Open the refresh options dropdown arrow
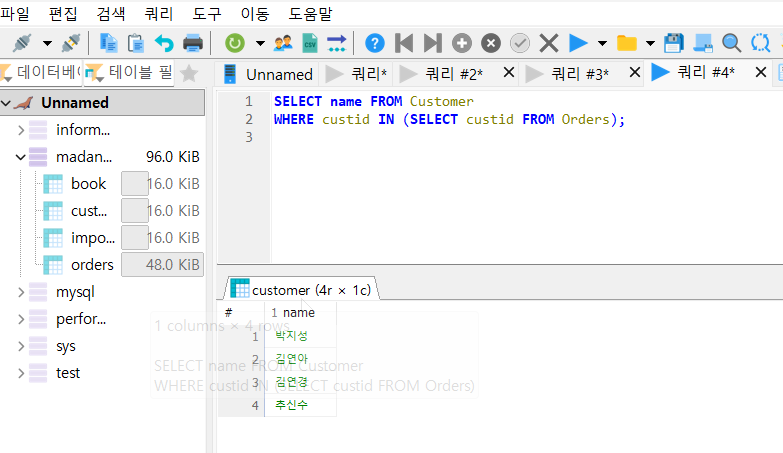The height and width of the screenshot is (453, 783). pos(260,43)
